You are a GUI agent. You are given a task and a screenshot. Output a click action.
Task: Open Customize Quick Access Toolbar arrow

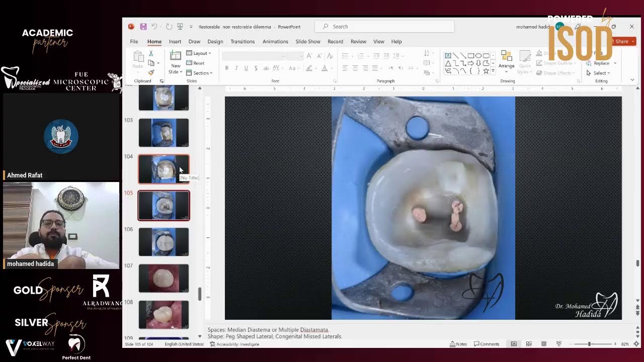click(x=191, y=27)
